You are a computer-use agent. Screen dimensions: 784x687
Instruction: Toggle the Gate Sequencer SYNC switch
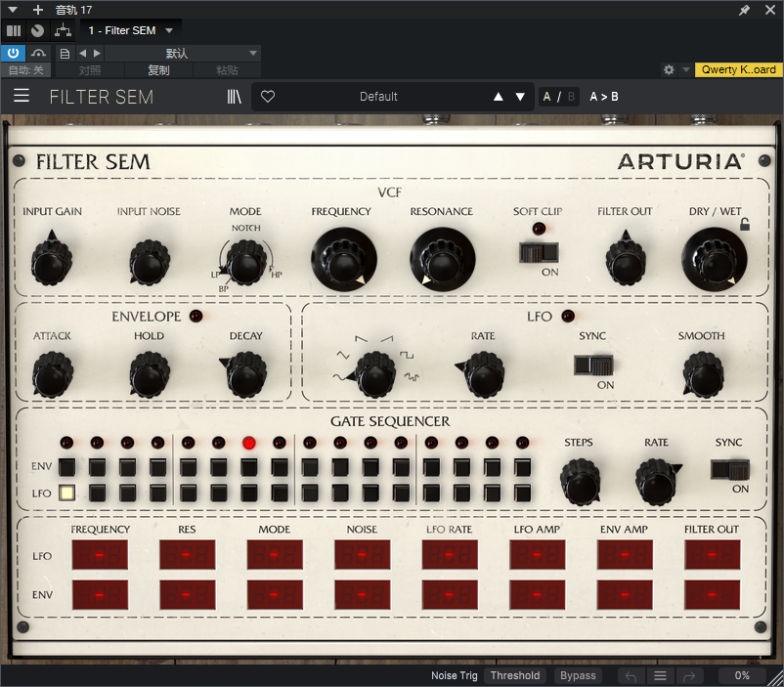730,470
